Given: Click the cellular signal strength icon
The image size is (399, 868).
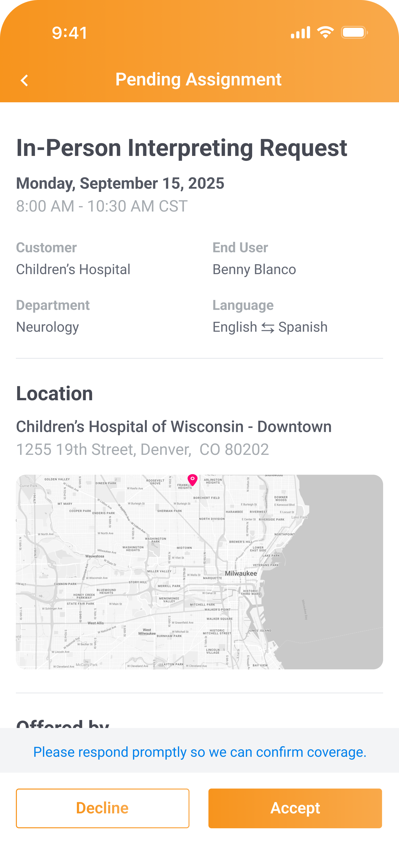Looking at the screenshot, I should pyautogui.click(x=300, y=33).
